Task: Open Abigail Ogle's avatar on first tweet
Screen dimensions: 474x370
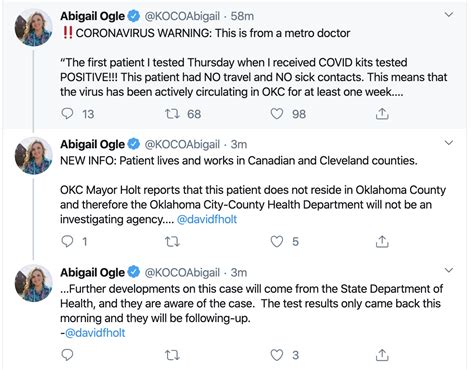Action: pyautogui.click(x=33, y=27)
